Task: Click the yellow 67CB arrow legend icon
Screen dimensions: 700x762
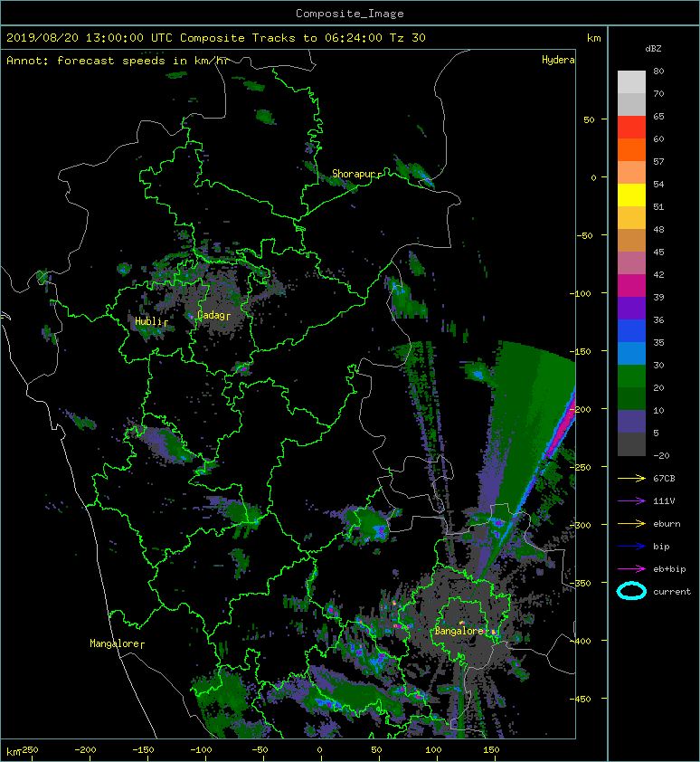Action: 631,478
